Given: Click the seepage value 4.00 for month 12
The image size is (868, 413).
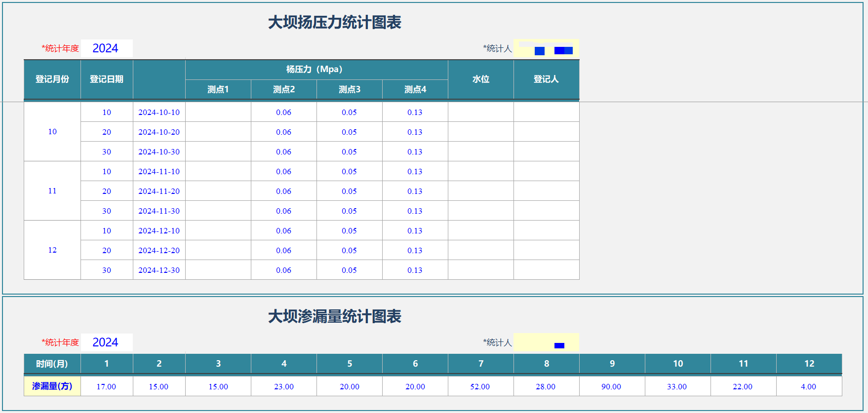Looking at the screenshot, I should click(x=808, y=387).
